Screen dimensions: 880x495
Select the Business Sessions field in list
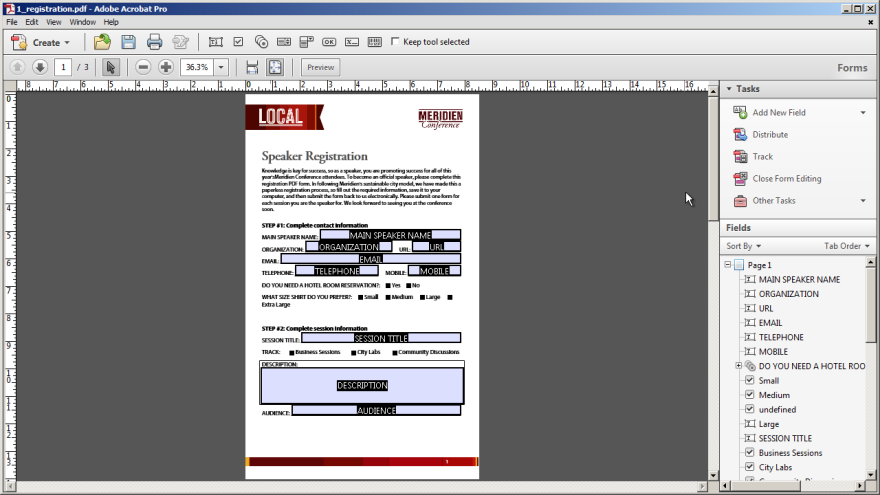[x=790, y=453]
